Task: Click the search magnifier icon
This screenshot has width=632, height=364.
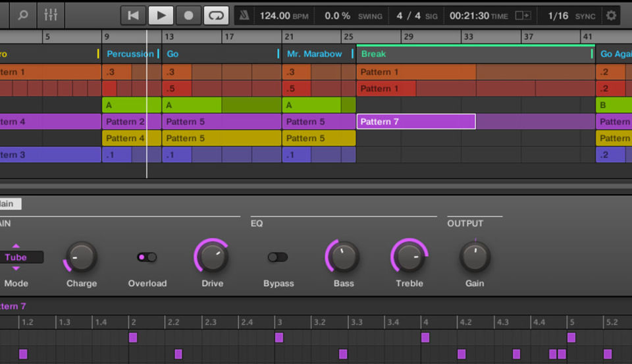Action: pyautogui.click(x=23, y=15)
